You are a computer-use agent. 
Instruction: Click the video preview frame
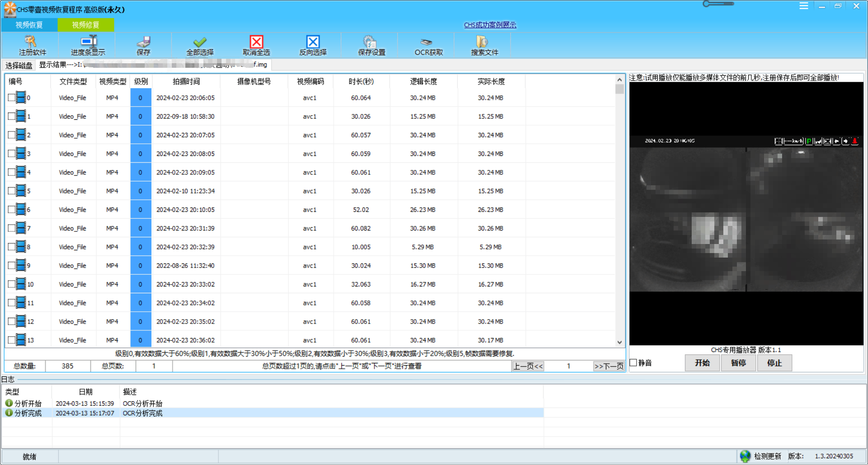pos(746,213)
